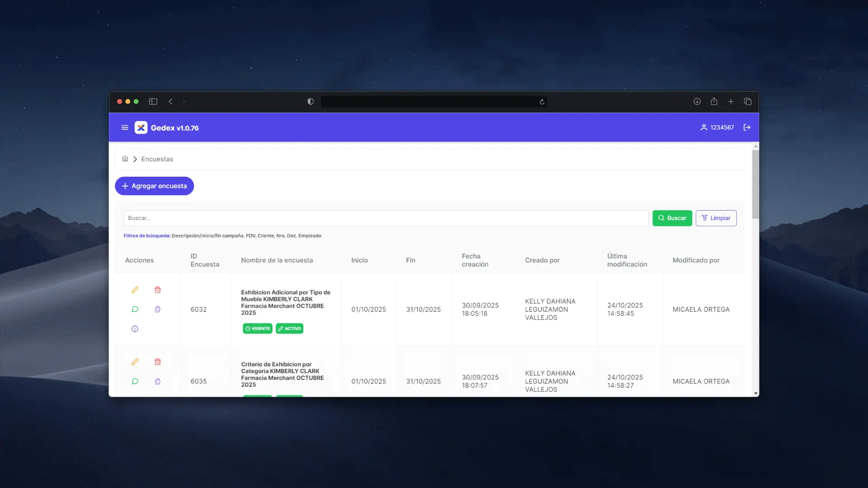Open user 1234567 profile menu
868x488 pixels.
point(717,127)
